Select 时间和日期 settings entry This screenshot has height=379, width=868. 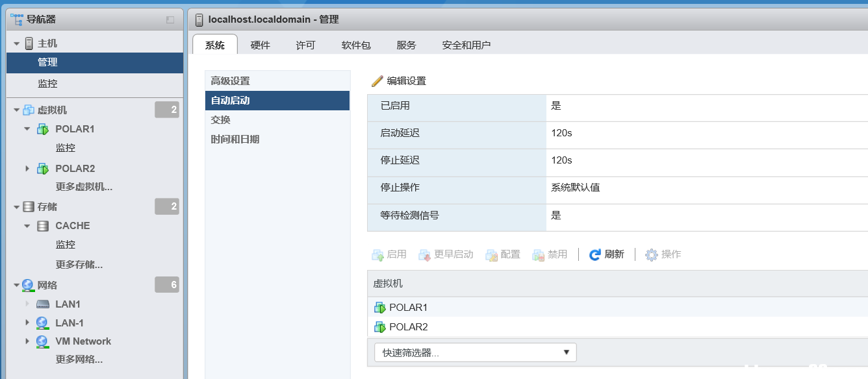pyautogui.click(x=235, y=140)
